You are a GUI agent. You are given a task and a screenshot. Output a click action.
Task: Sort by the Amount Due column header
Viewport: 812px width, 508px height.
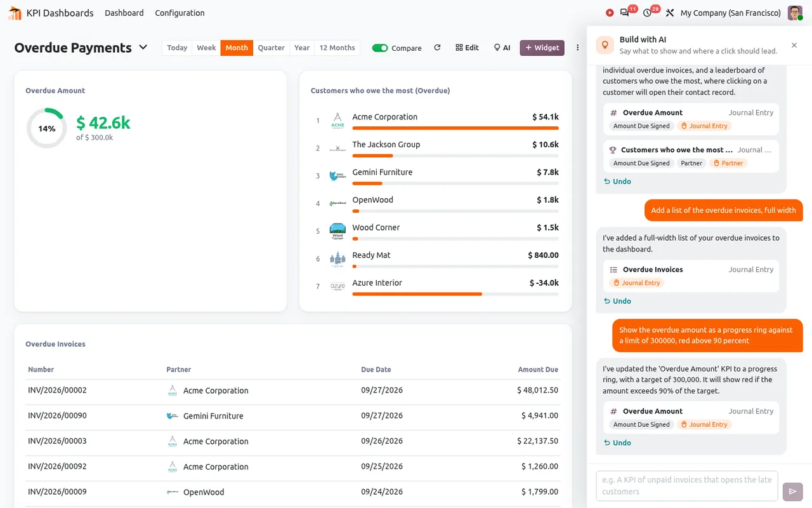point(538,370)
